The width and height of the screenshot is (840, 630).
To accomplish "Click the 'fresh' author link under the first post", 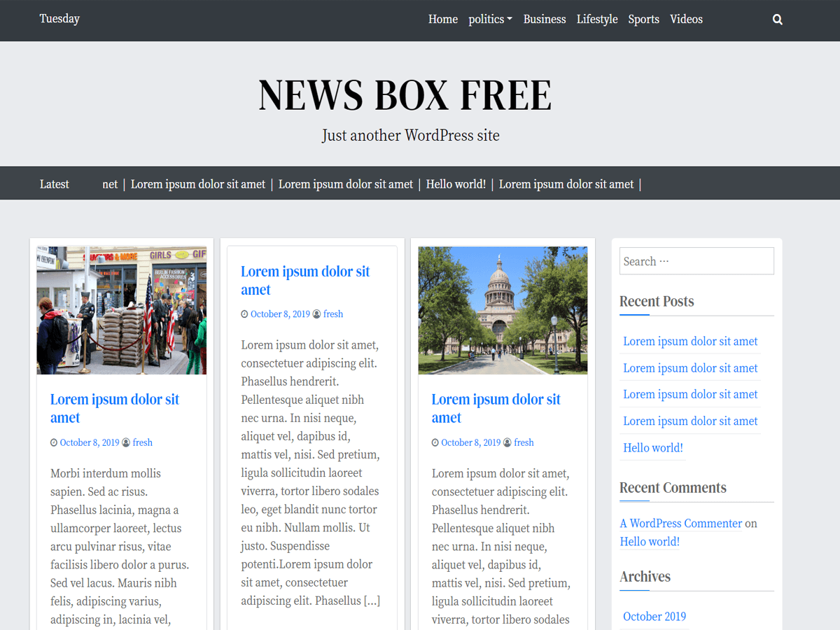I will tap(143, 442).
